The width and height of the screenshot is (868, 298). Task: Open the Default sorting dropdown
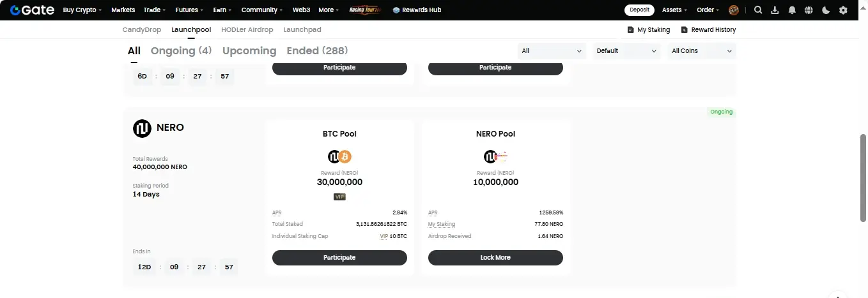pos(626,51)
